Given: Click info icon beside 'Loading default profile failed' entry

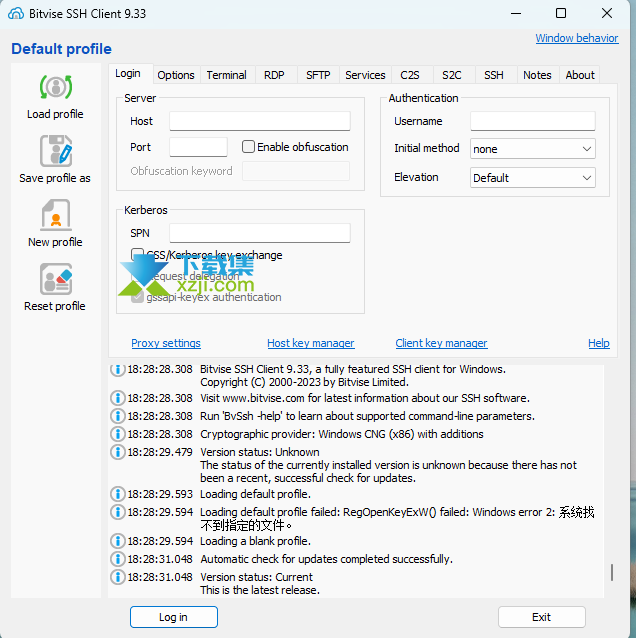Looking at the screenshot, I should [x=118, y=512].
